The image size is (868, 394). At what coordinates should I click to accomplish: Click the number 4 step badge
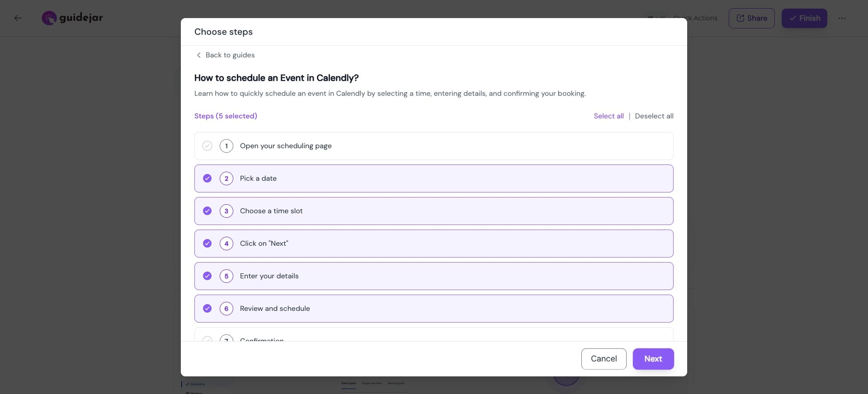pos(226,244)
